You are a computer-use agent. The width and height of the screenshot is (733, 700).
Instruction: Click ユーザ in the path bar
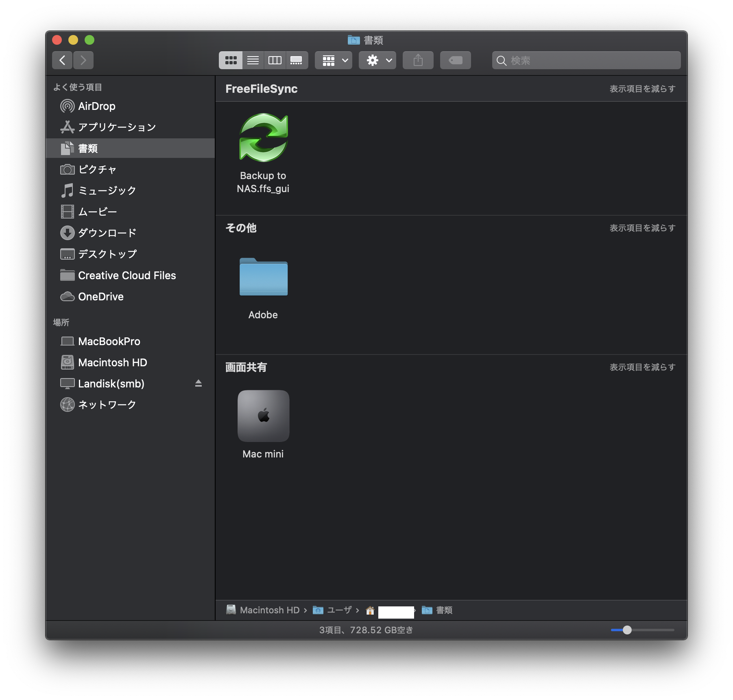pyautogui.click(x=332, y=610)
